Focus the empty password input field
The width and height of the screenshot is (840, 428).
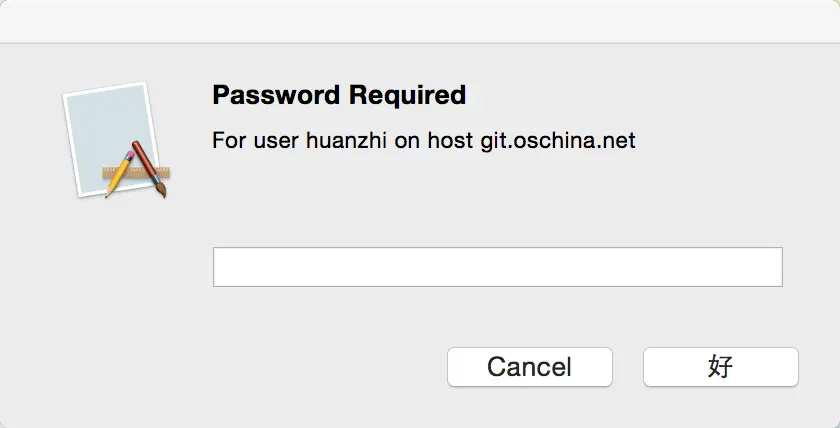pos(498,267)
